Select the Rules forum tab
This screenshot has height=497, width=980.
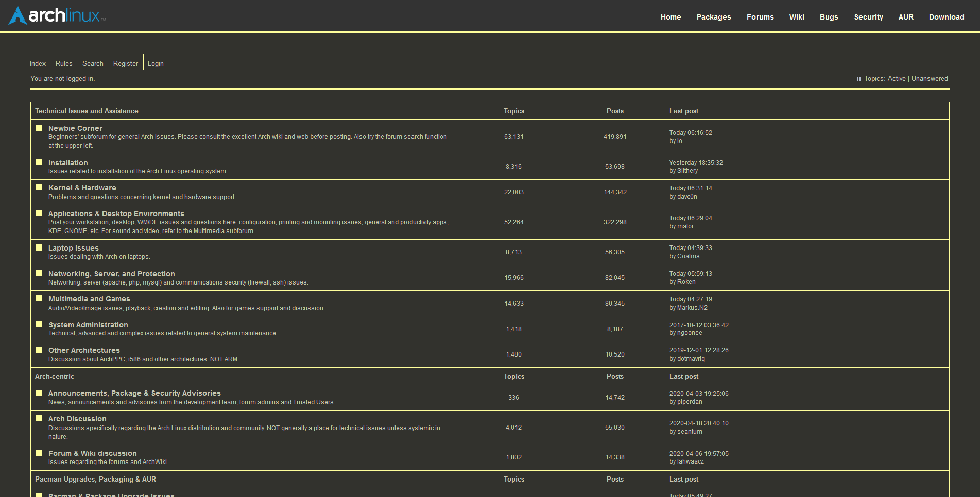click(64, 63)
